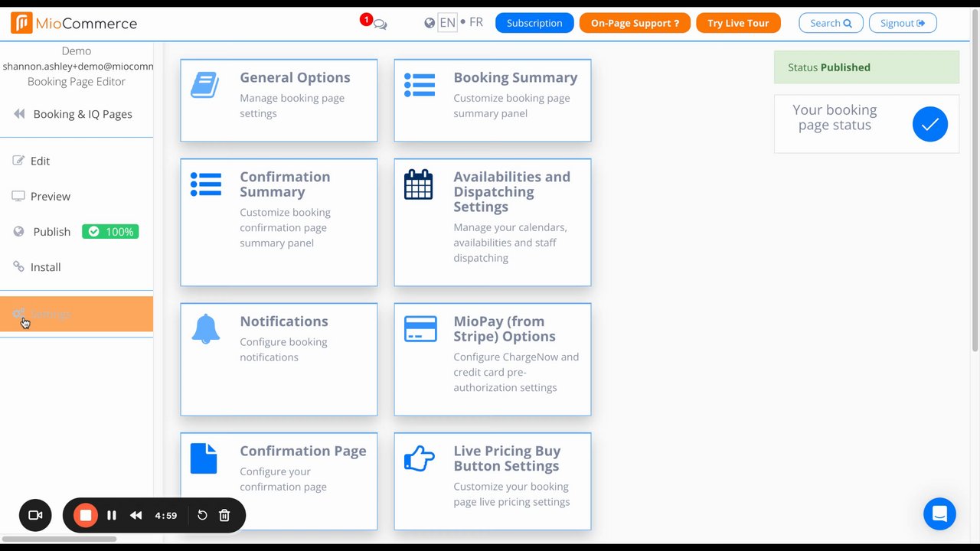The image size is (980, 551).
Task: Switch language to EN
Action: [447, 23]
